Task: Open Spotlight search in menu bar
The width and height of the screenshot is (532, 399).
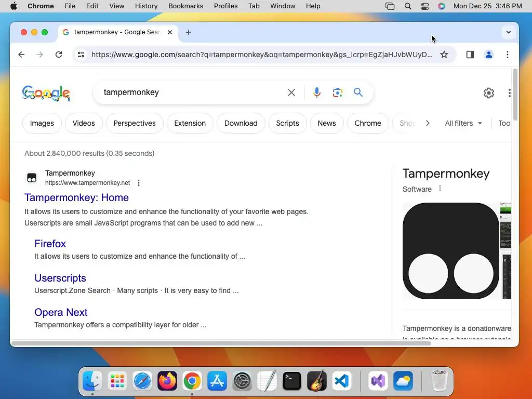Action: coord(408,6)
